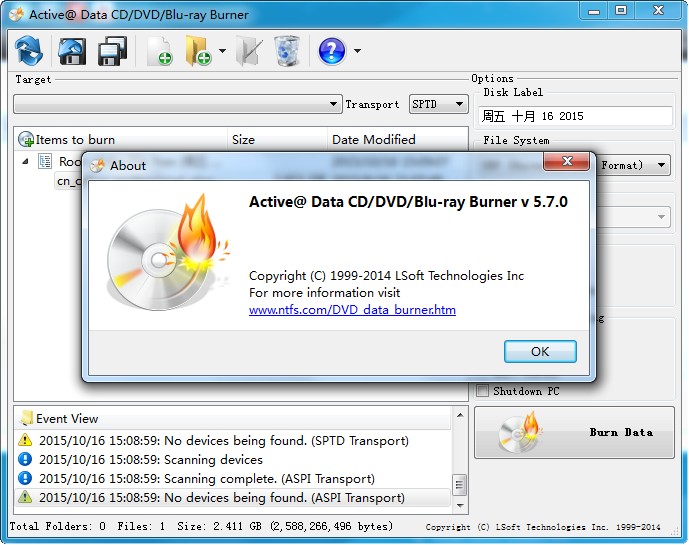Open the help icon dropdown arrow
Viewport: 689px width, 545px height.
pos(357,51)
